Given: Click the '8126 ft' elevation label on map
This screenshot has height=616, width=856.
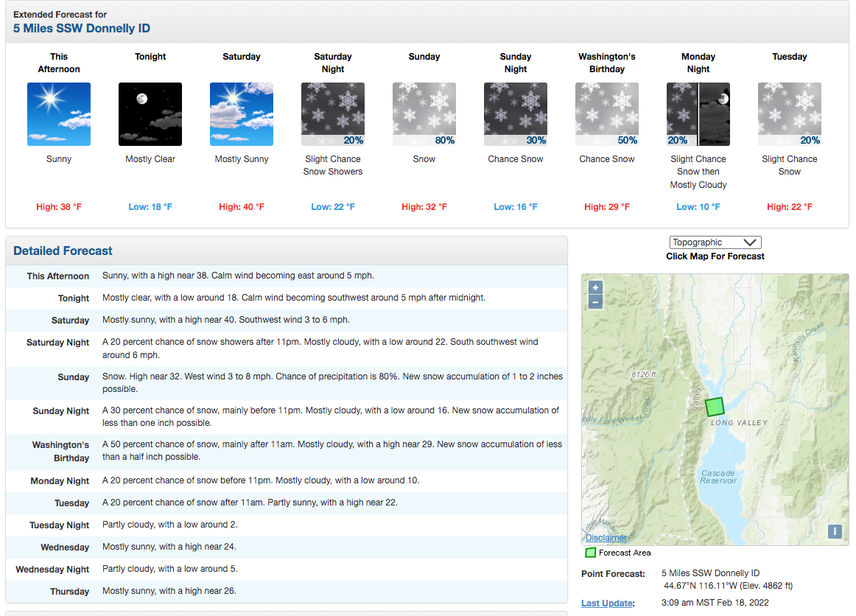Looking at the screenshot, I should pos(644,374).
